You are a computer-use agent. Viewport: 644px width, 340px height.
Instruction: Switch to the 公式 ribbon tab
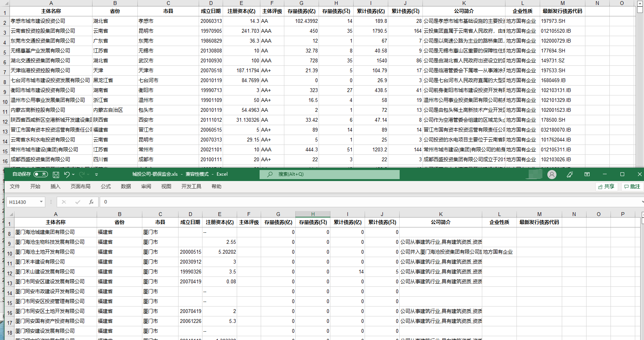pos(106,186)
